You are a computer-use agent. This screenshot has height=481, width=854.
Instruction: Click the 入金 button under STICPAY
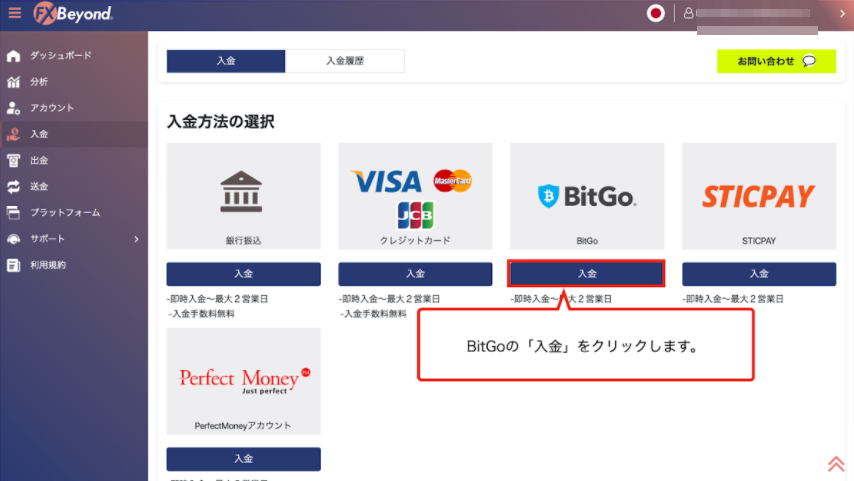point(759,274)
